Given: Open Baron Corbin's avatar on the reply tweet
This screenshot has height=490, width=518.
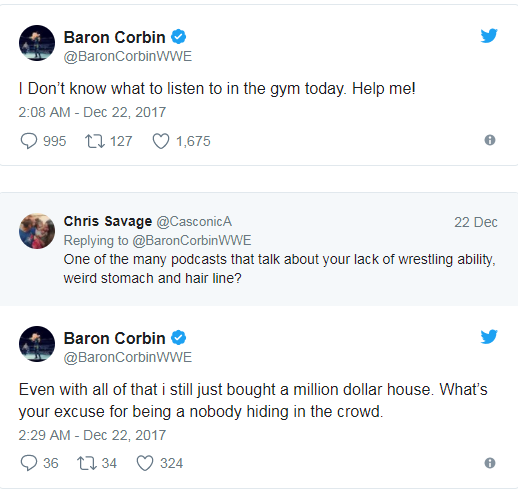Looking at the screenshot, I should coord(37,344).
